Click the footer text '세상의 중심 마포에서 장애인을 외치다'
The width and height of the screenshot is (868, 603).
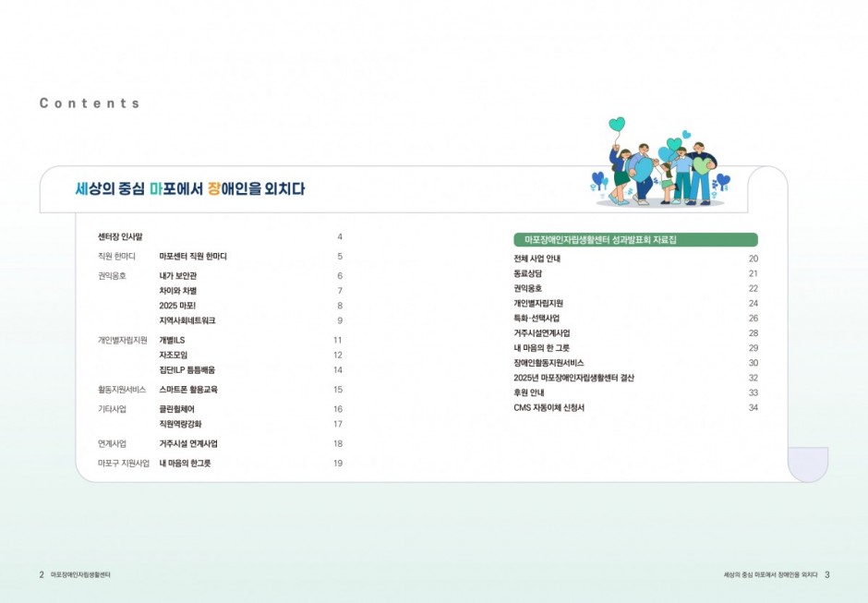[770, 574]
